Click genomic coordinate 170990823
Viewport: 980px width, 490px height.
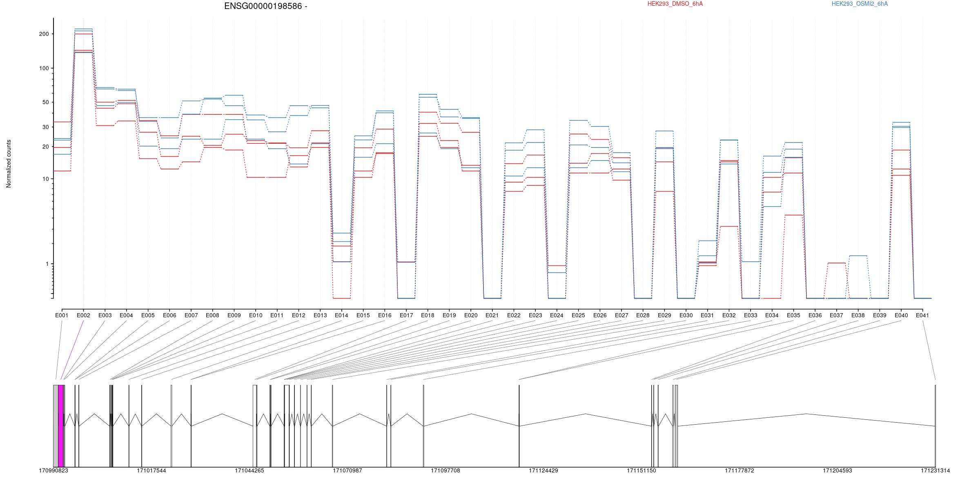pyautogui.click(x=53, y=471)
